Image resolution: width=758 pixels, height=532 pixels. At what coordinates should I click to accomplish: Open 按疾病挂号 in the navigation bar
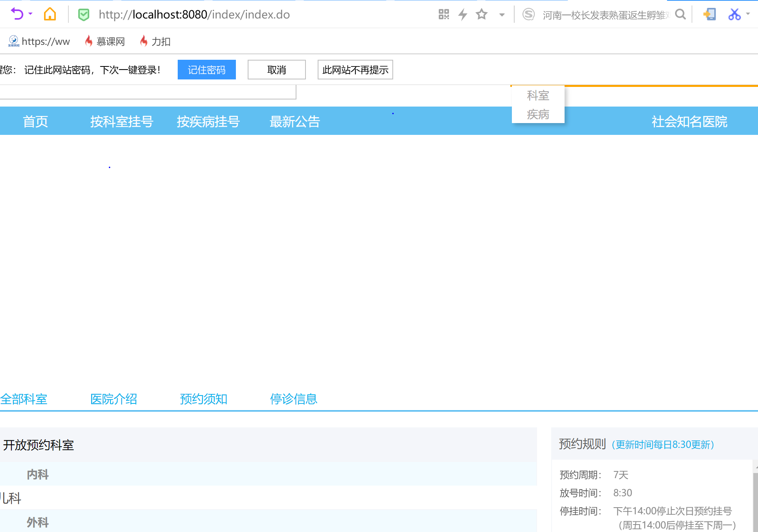click(208, 121)
